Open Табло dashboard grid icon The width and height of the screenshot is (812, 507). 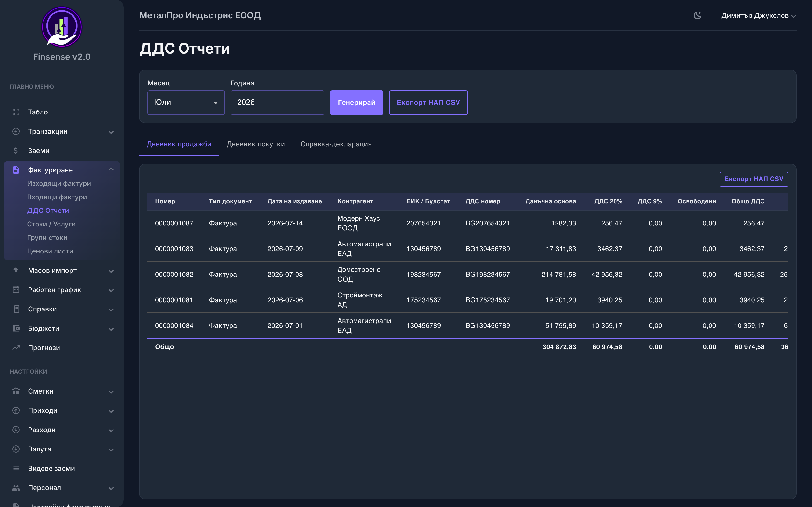click(x=16, y=112)
